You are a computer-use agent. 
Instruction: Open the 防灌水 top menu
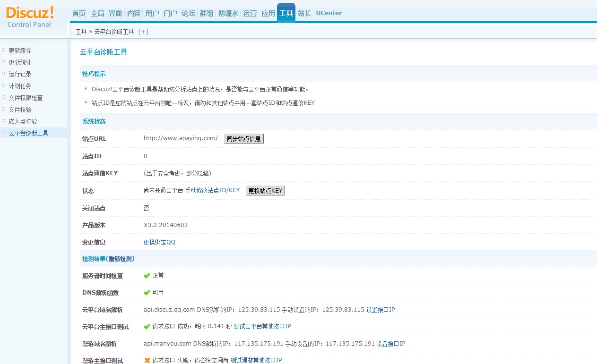tap(228, 13)
